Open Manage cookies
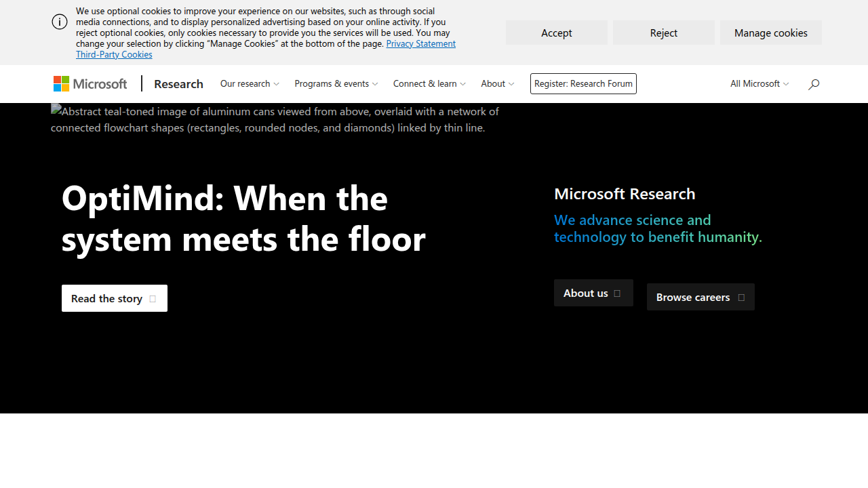 click(771, 33)
